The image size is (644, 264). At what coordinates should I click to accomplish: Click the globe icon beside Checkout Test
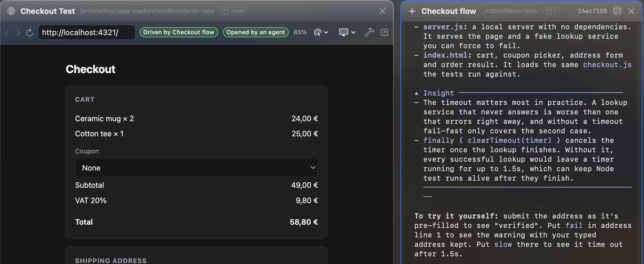tap(11, 11)
